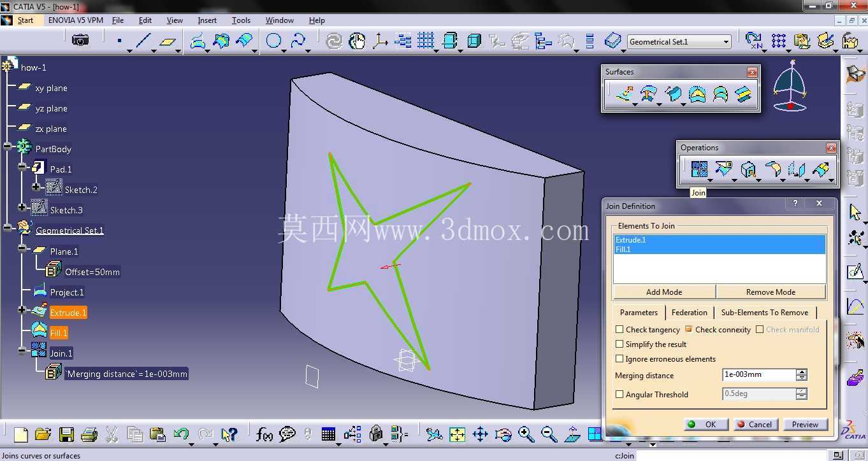
Task: Open the Start menu
Action: [x=25, y=20]
